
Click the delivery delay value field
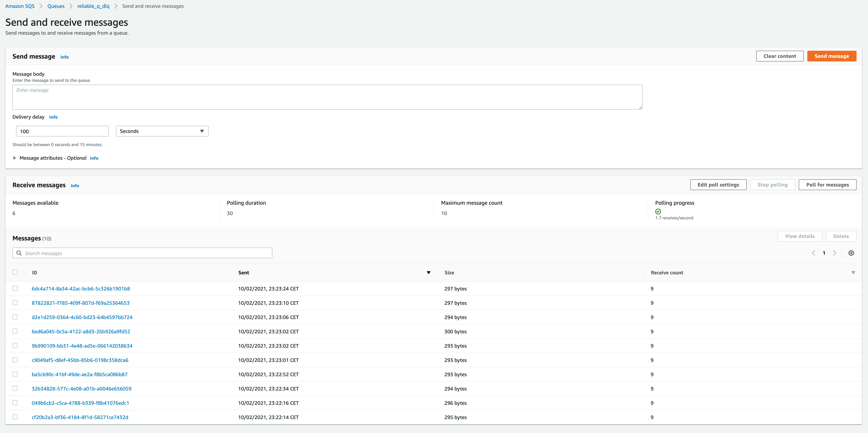point(62,131)
